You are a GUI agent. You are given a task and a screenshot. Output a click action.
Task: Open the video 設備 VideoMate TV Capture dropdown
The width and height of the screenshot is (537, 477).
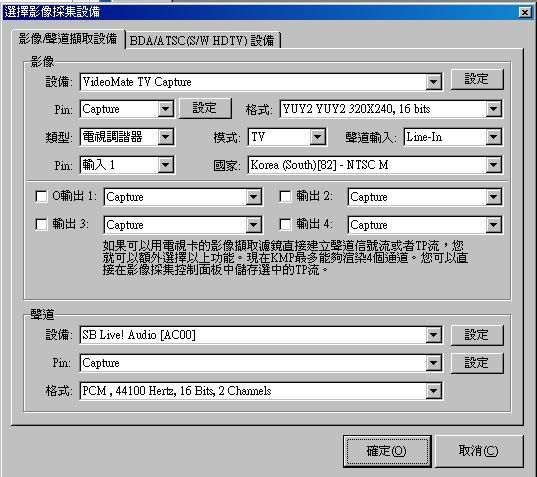click(261, 82)
